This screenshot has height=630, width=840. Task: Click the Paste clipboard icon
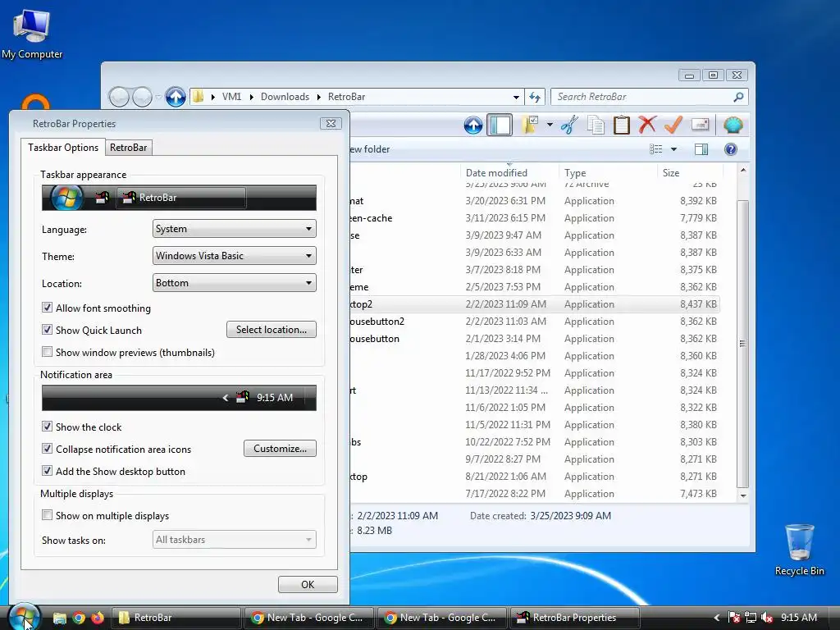coord(622,126)
